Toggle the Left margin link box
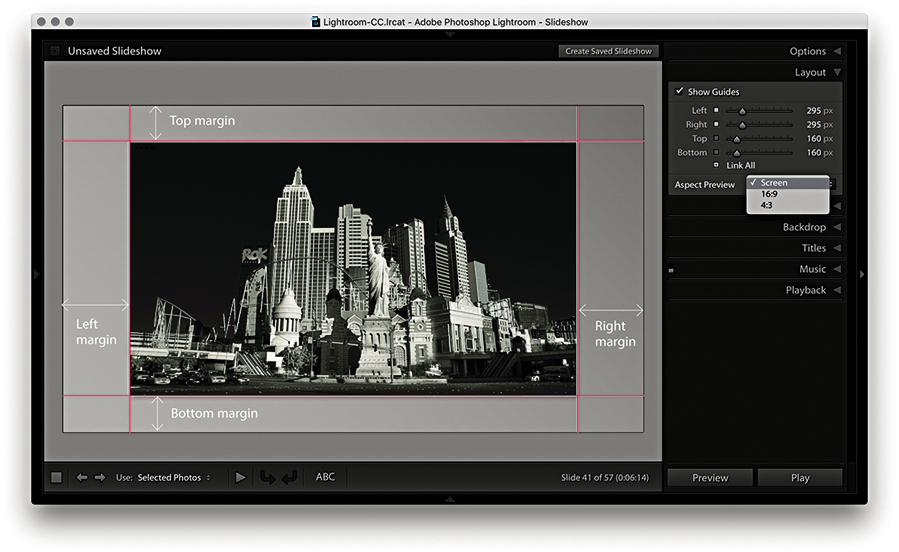The height and width of the screenshot is (552, 899). pyautogui.click(x=716, y=111)
